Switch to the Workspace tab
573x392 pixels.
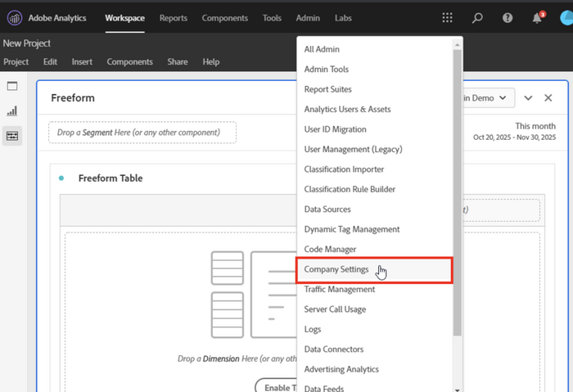point(125,18)
